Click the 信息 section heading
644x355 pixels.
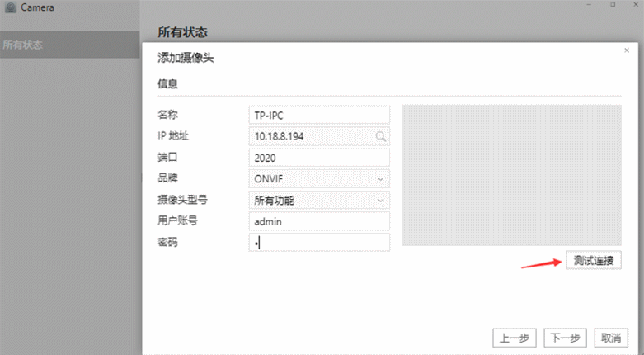pyautogui.click(x=167, y=84)
